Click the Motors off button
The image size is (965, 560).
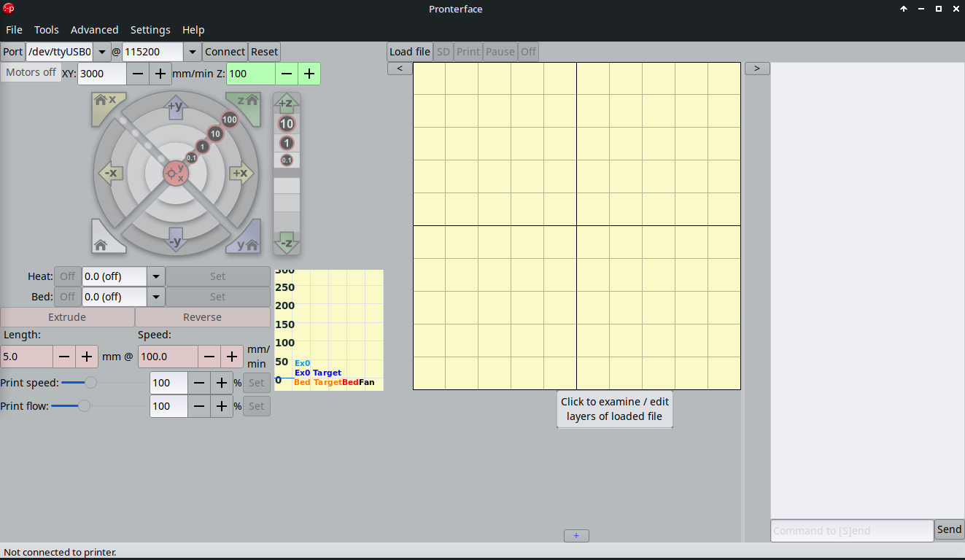31,72
